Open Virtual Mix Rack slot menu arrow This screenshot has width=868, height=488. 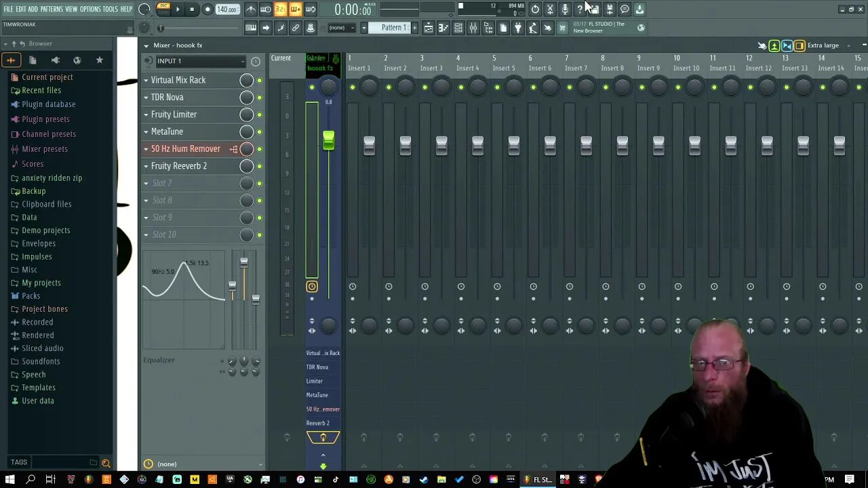coord(146,80)
